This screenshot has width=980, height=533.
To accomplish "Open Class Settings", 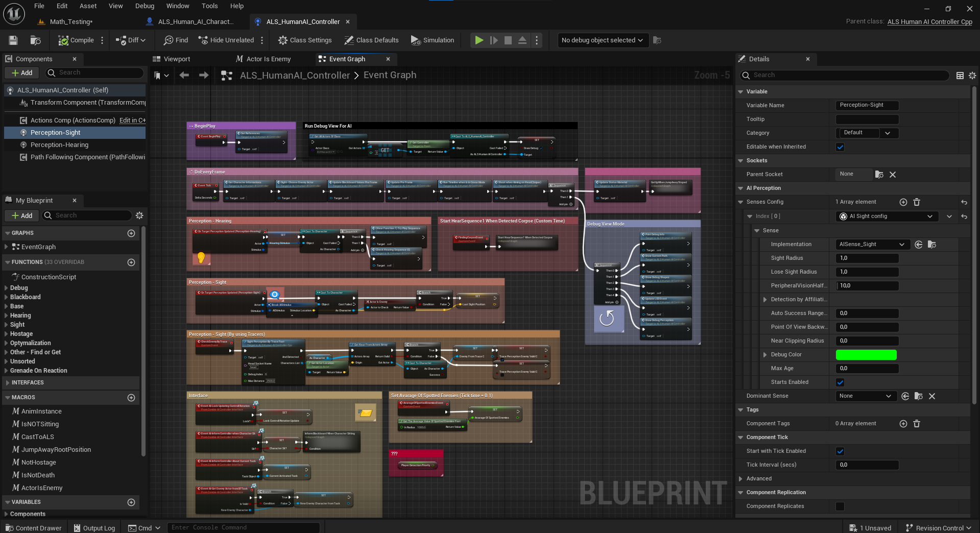I will tap(305, 40).
